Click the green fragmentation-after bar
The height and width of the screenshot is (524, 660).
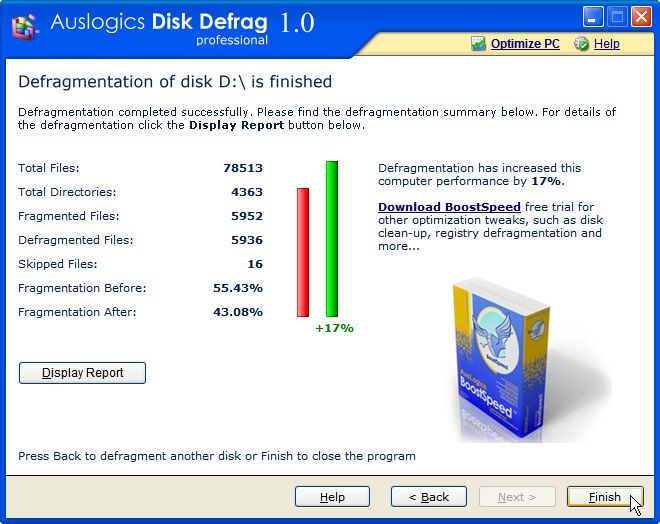click(x=332, y=239)
